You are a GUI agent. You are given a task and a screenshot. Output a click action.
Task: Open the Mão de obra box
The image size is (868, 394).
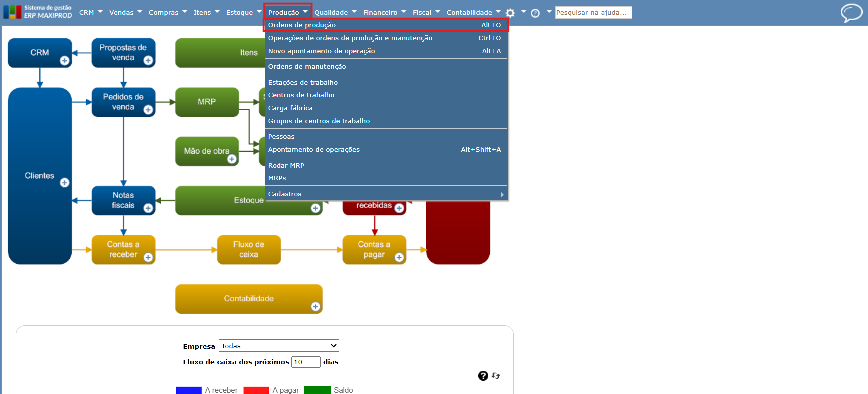pos(207,151)
